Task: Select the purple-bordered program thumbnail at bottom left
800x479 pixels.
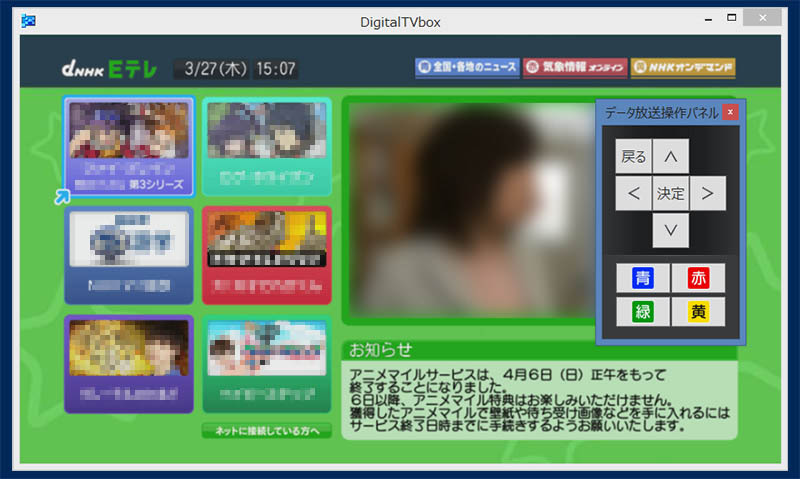Action: point(128,364)
